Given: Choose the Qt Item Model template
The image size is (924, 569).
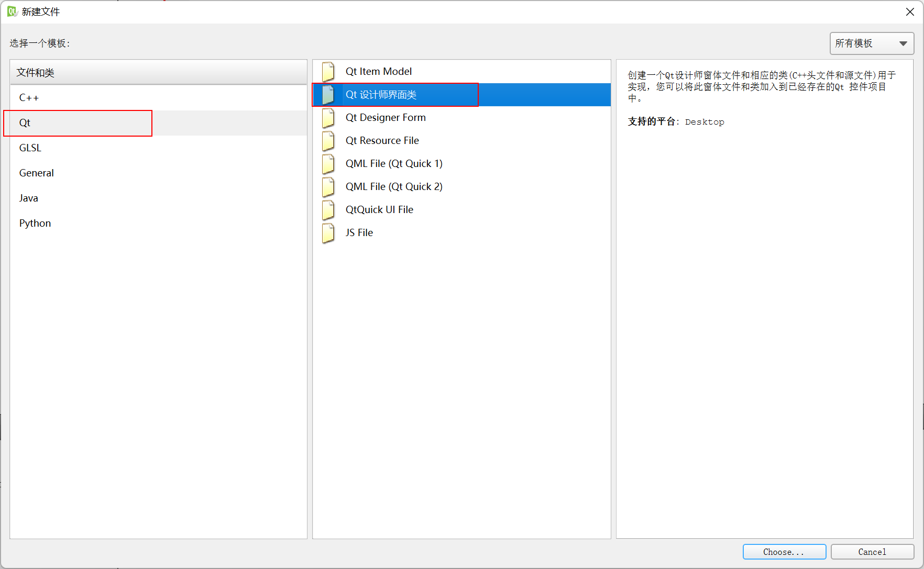Looking at the screenshot, I should tap(461, 72).
